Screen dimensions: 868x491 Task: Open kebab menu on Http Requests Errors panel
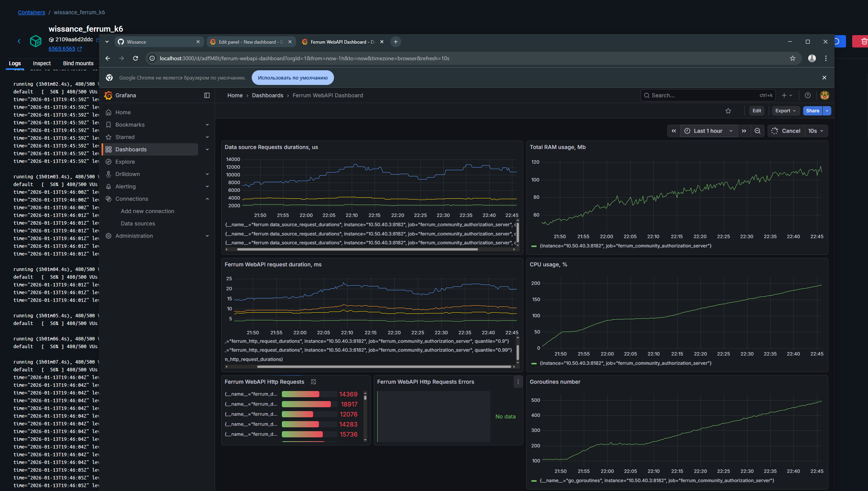[x=518, y=382]
